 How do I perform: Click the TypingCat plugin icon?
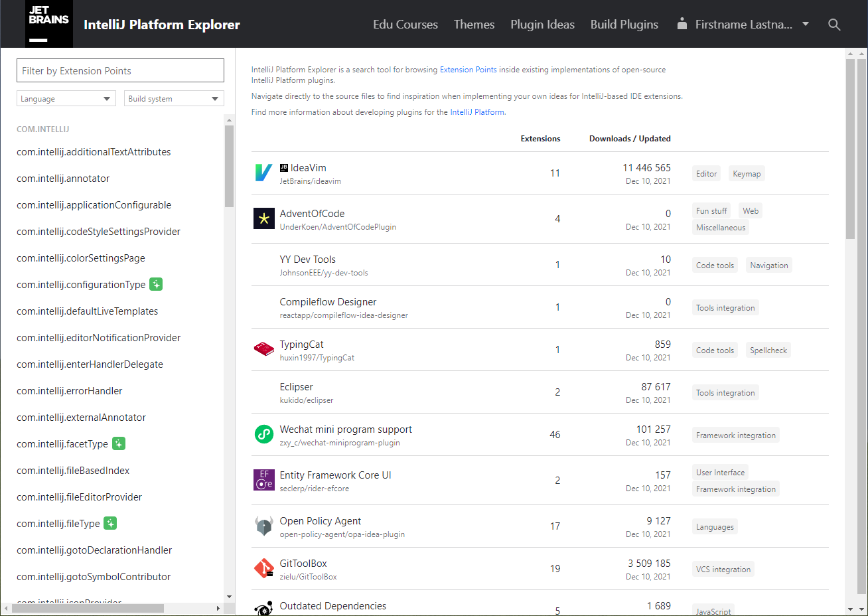pyautogui.click(x=264, y=349)
